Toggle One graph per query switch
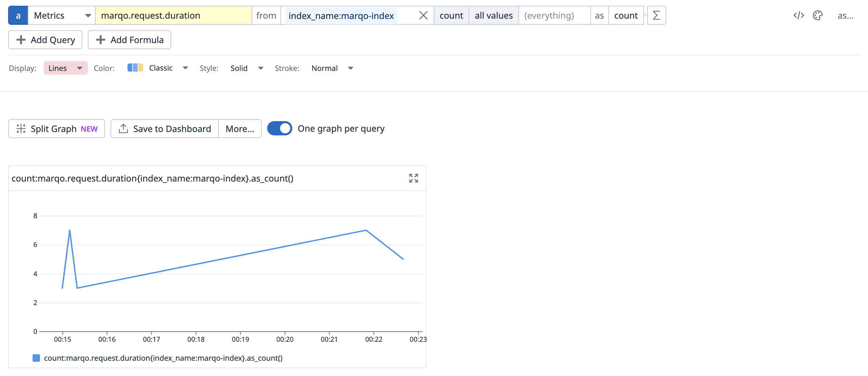The width and height of the screenshot is (868, 376). (279, 129)
